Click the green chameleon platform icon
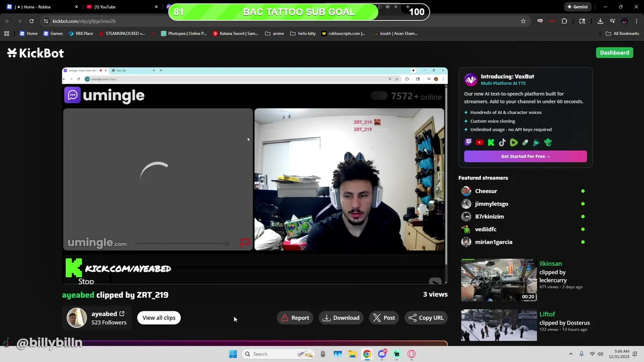The image size is (644, 362). (548, 143)
